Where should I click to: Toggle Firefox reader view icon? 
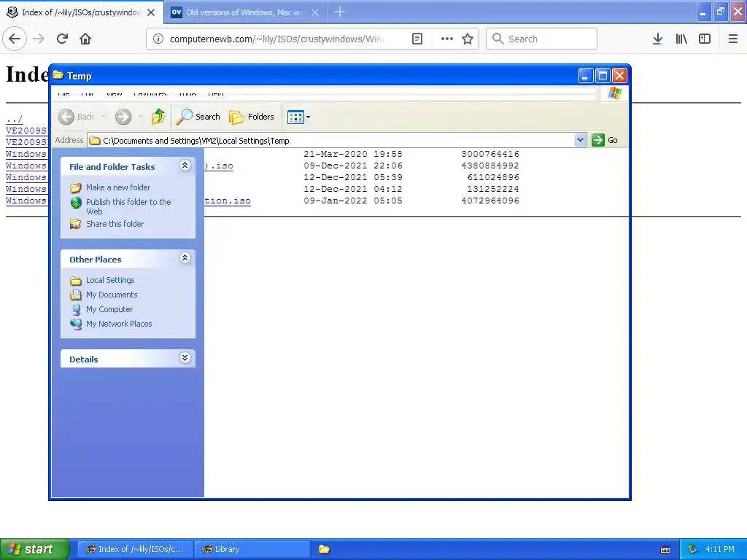[417, 39]
